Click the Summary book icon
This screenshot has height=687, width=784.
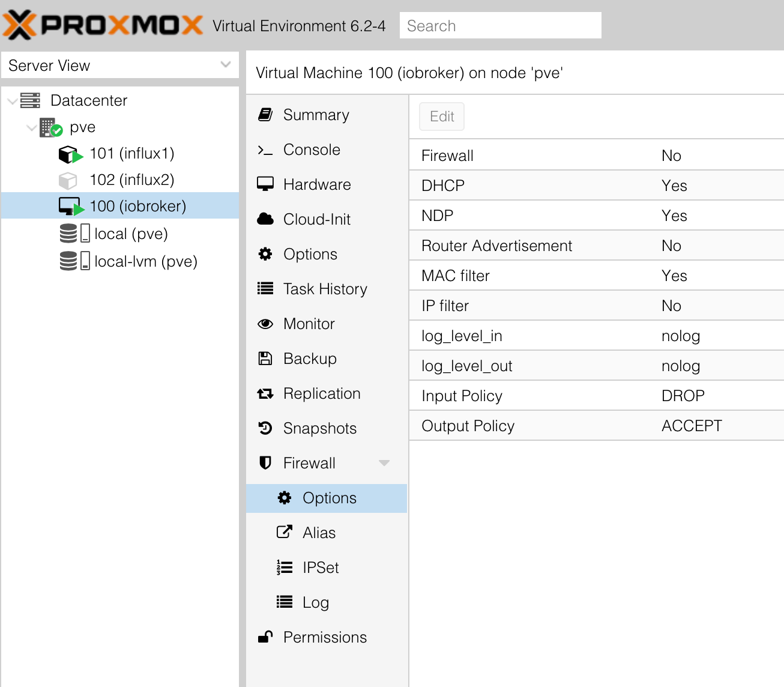[x=265, y=114]
